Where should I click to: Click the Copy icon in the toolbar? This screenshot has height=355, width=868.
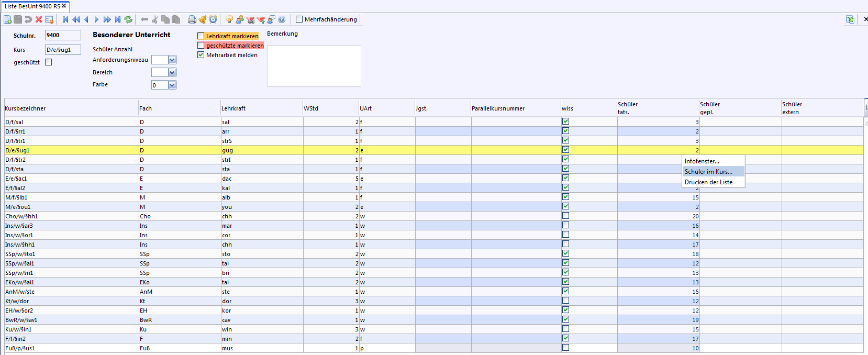coord(165,19)
